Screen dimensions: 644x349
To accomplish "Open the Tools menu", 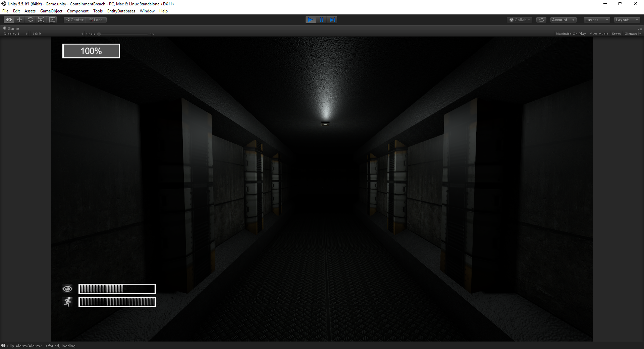I will pos(98,11).
